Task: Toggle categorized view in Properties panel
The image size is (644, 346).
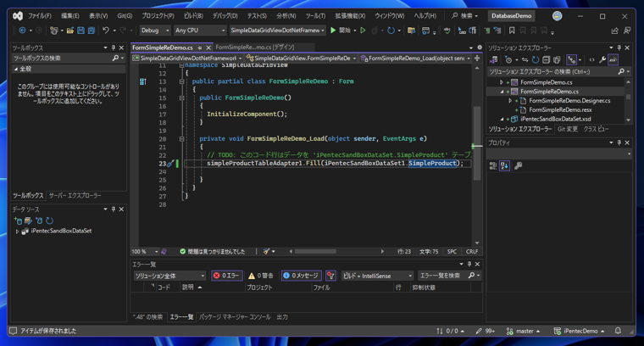Action: pos(493,165)
